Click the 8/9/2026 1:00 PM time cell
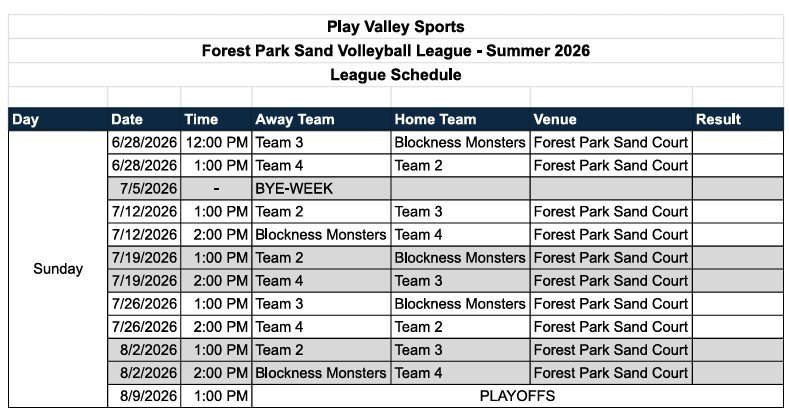The image size is (789, 420). (x=216, y=396)
